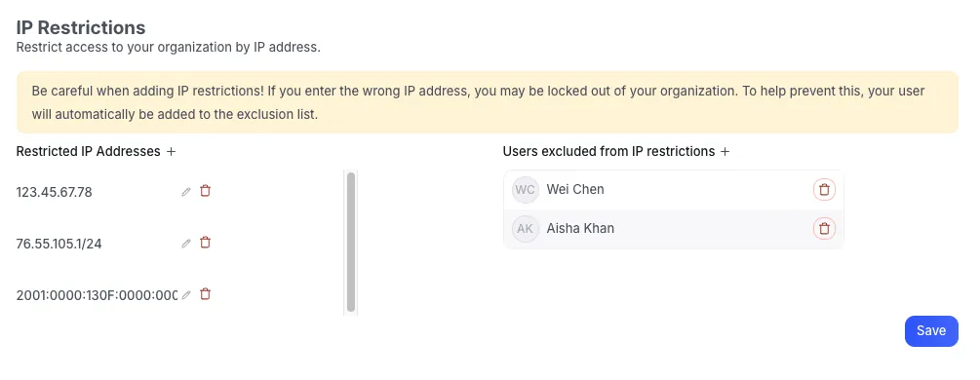Select the 76.55.105.1/24 address text
This screenshot has width=980, height=380.
(59, 244)
